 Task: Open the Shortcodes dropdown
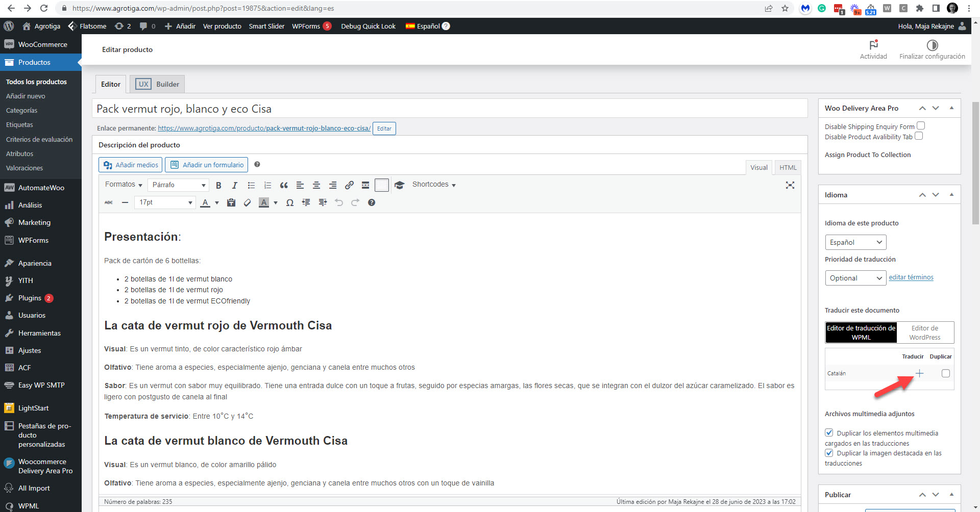pos(434,185)
